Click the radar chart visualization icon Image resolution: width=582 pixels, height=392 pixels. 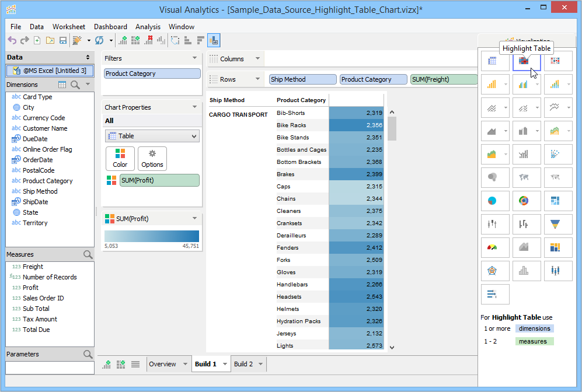point(492,271)
